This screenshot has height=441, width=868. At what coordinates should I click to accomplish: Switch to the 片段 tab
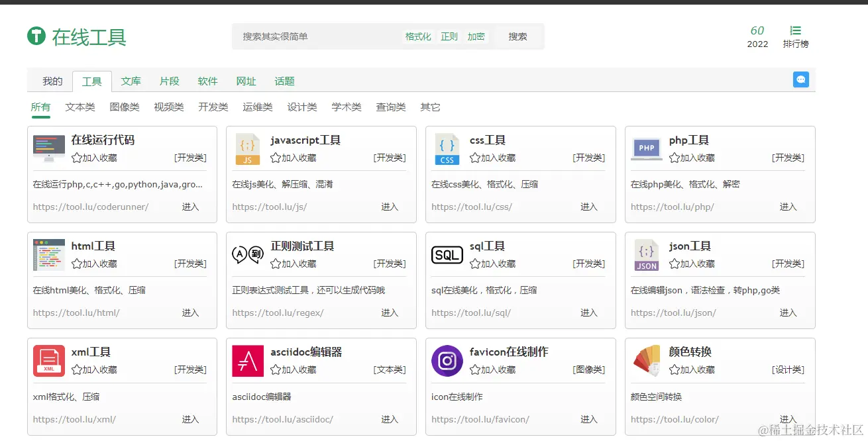point(169,81)
